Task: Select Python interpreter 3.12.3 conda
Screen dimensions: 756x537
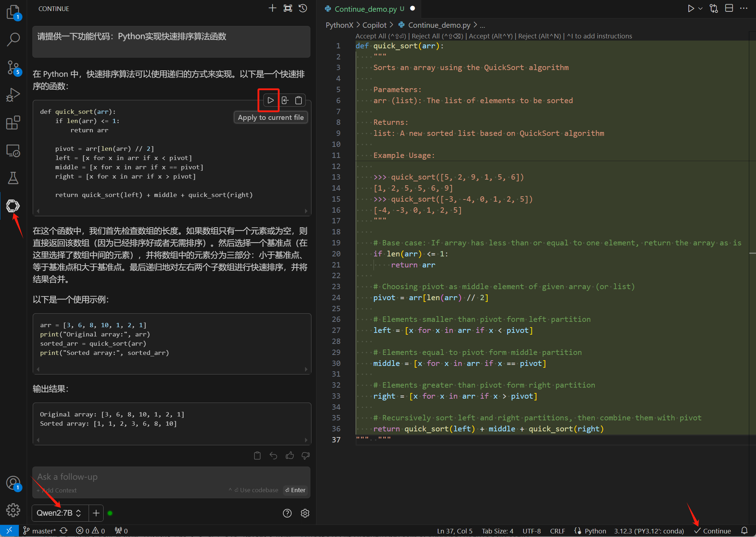Action: pos(649,531)
